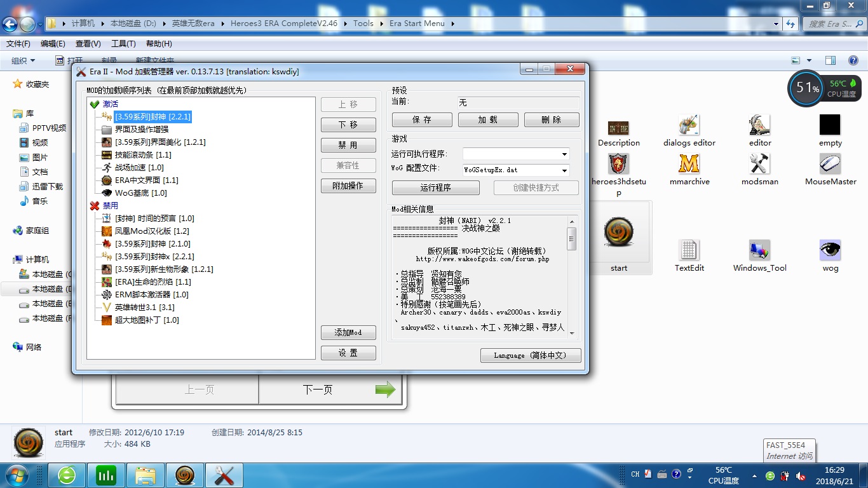Select the empty black icon file
This screenshot has height=488, width=868.
pyautogui.click(x=830, y=125)
